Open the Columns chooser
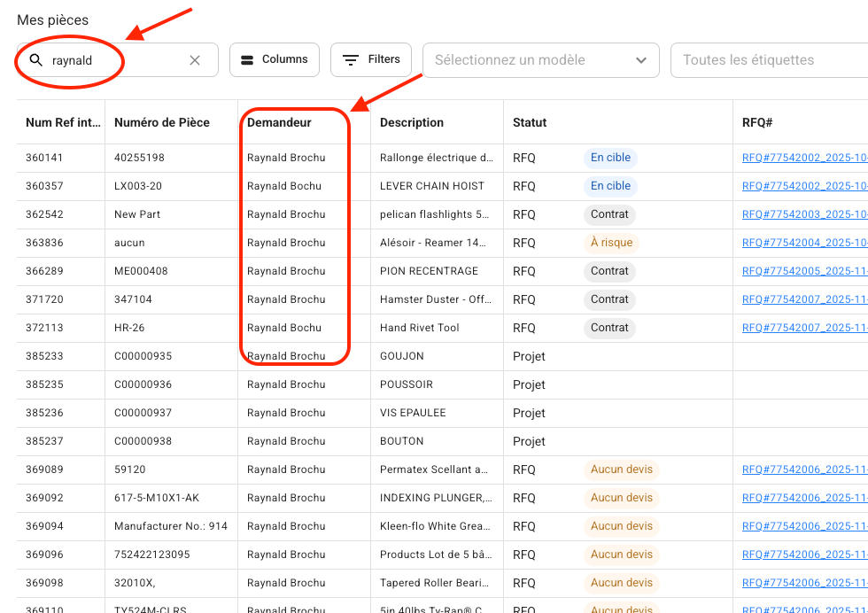Image resolution: width=868 pixels, height=613 pixels. [275, 59]
